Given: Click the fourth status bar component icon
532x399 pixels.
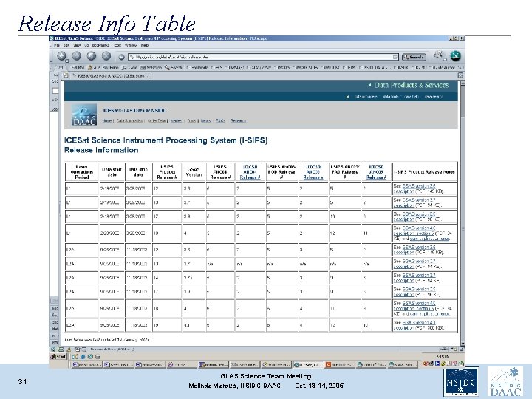Looking at the screenshot, I should (77, 349).
